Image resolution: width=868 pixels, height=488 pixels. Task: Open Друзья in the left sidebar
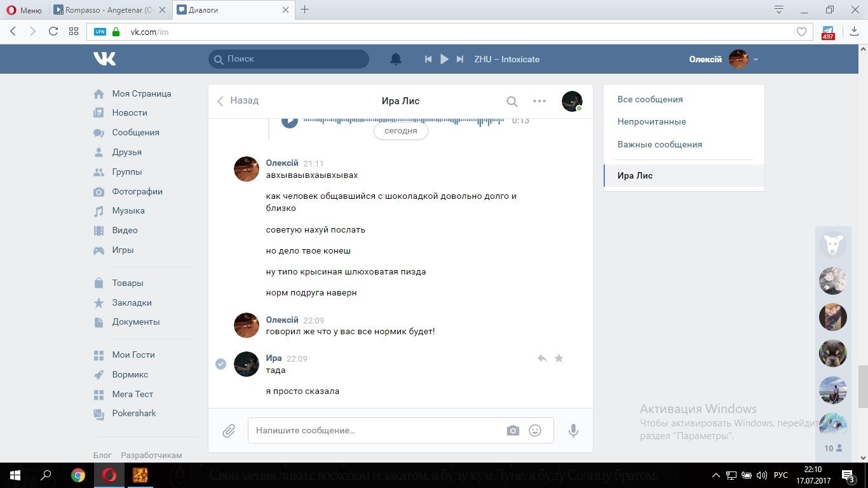[126, 152]
